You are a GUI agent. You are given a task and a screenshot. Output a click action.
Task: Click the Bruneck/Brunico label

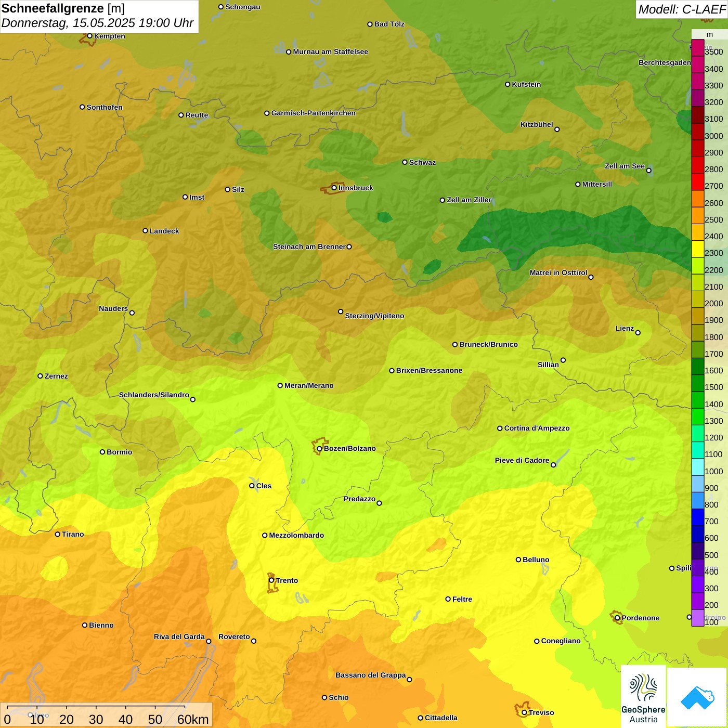tap(488, 344)
